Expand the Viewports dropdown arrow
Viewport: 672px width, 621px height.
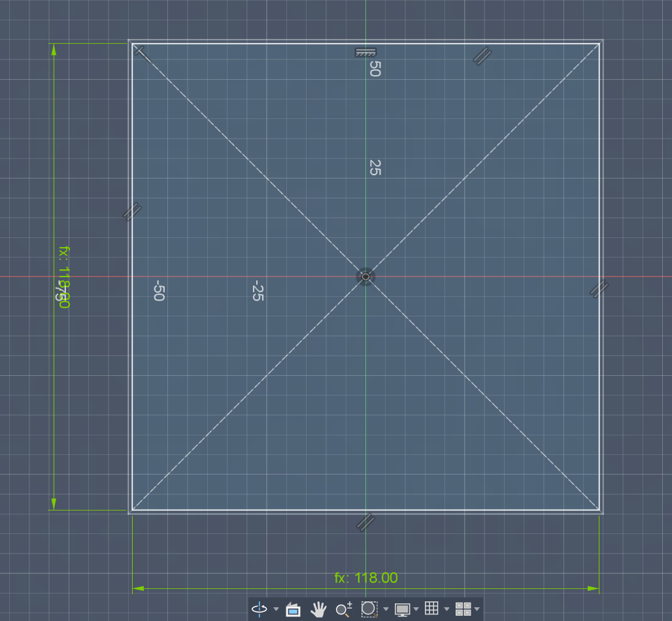click(x=477, y=609)
